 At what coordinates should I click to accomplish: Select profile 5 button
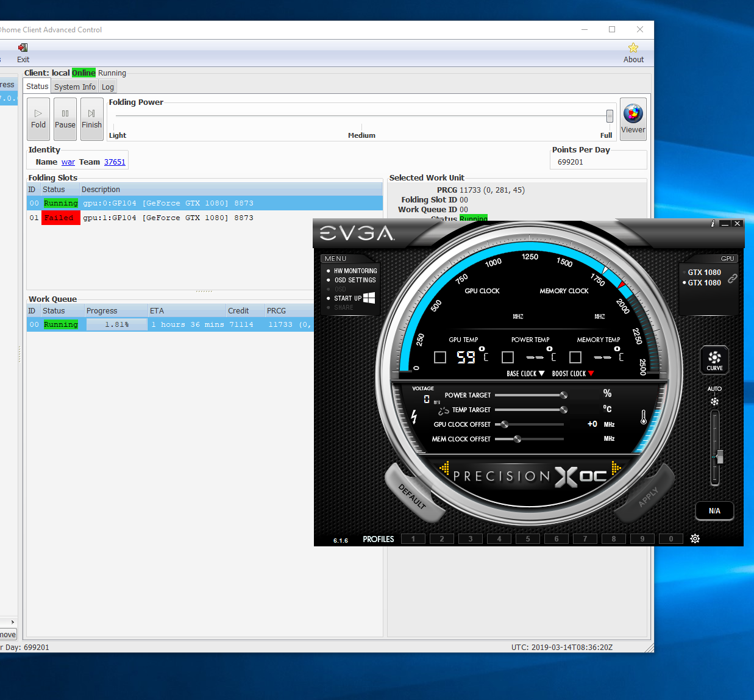[528, 539]
